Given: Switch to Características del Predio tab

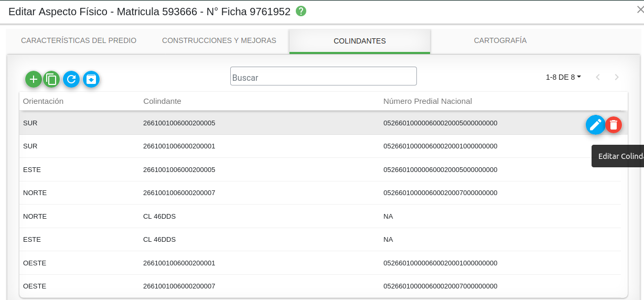Looking at the screenshot, I should point(79,40).
